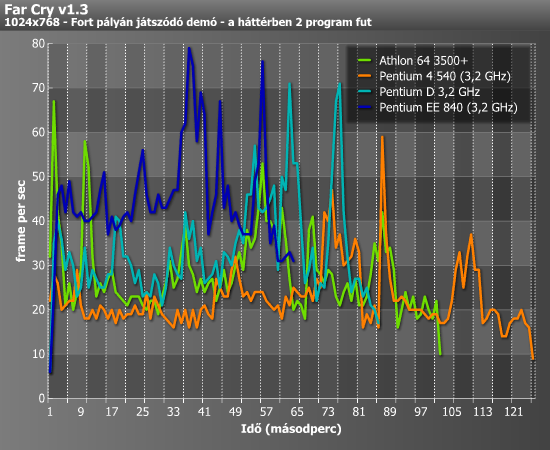550x450 pixels.
Task: Click the y-axis value 40
Action: click(38, 221)
